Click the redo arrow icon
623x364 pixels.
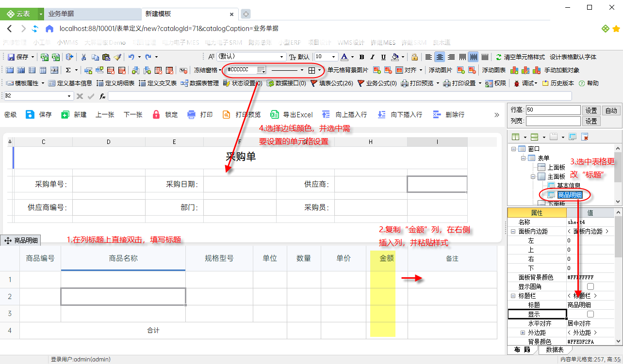(x=148, y=57)
